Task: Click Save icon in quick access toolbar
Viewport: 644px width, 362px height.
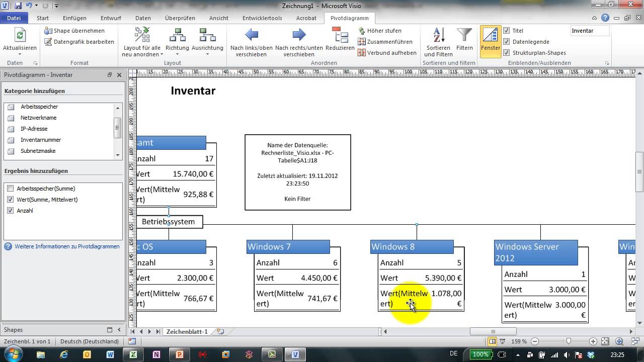Action: click(18, 6)
